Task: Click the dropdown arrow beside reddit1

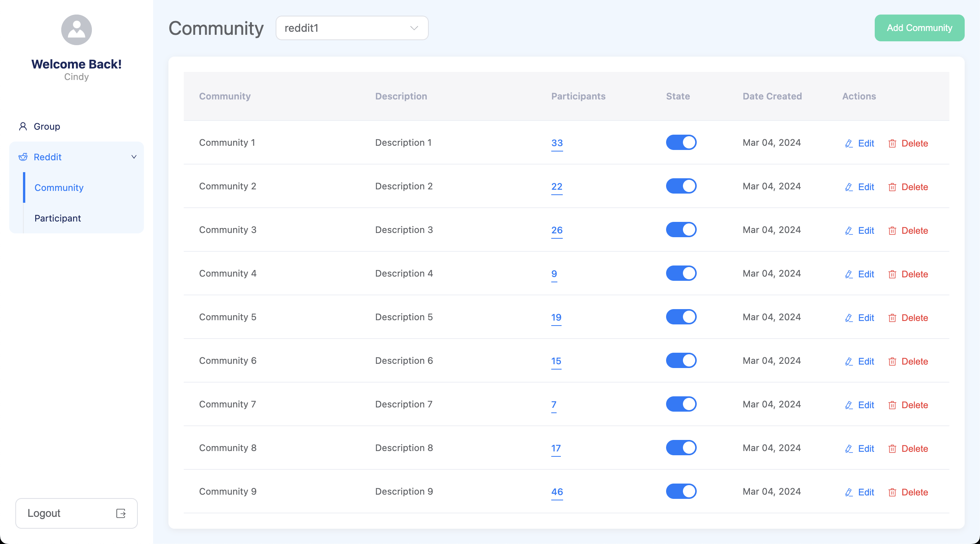Action: pos(414,28)
